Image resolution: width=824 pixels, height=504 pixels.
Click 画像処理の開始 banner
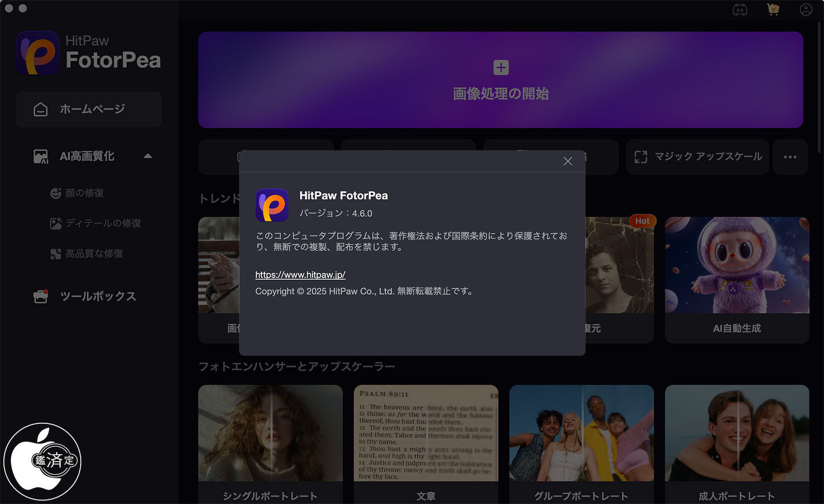pyautogui.click(x=501, y=80)
